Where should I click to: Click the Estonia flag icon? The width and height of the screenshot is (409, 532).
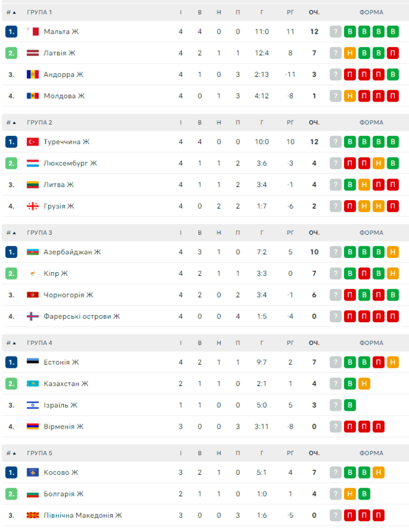tap(32, 362)
